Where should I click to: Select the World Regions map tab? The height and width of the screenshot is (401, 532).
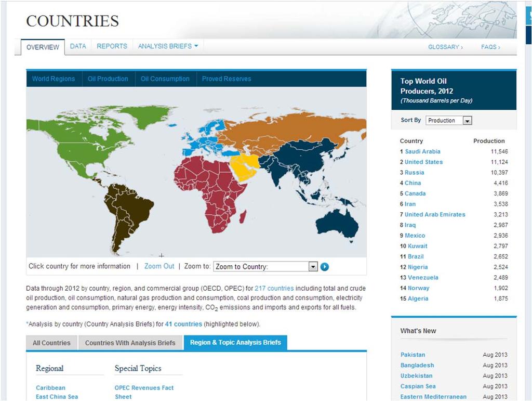pos(54,79)
